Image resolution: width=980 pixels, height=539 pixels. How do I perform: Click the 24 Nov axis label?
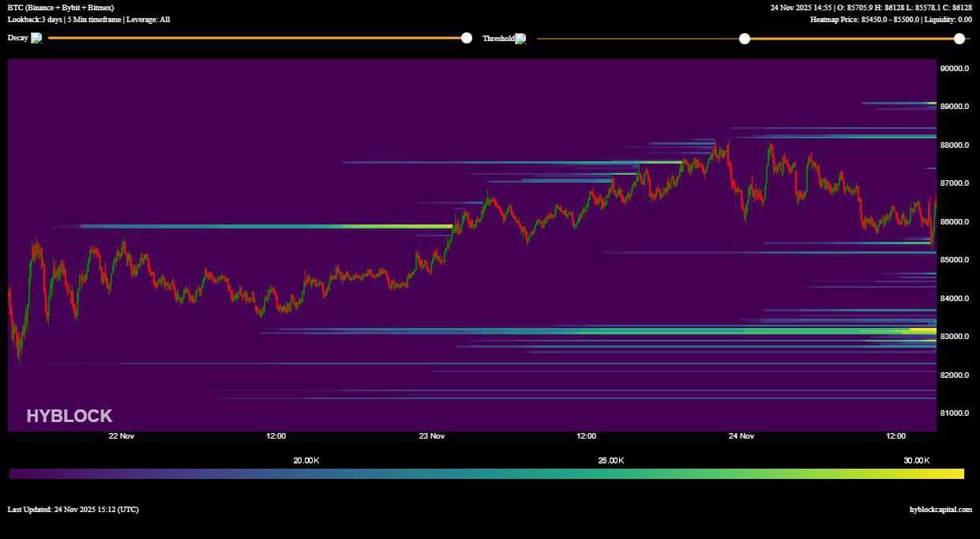pyautogui.click(x=742, y=435)
